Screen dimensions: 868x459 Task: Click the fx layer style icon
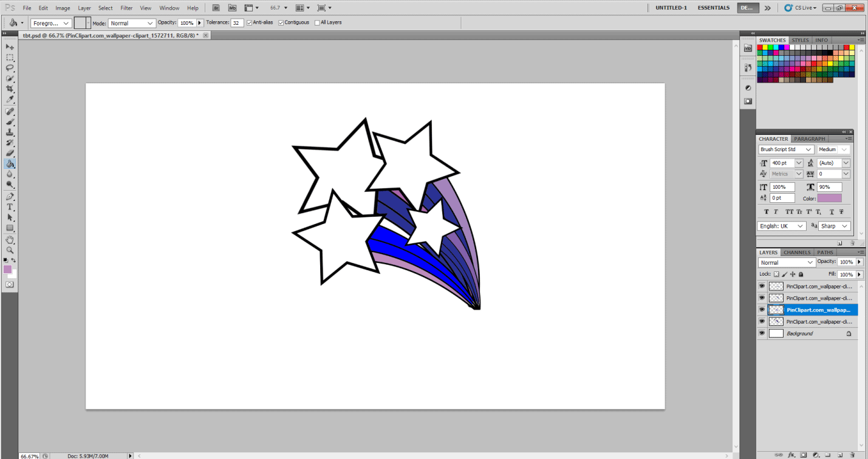click(x=791, y=454)
